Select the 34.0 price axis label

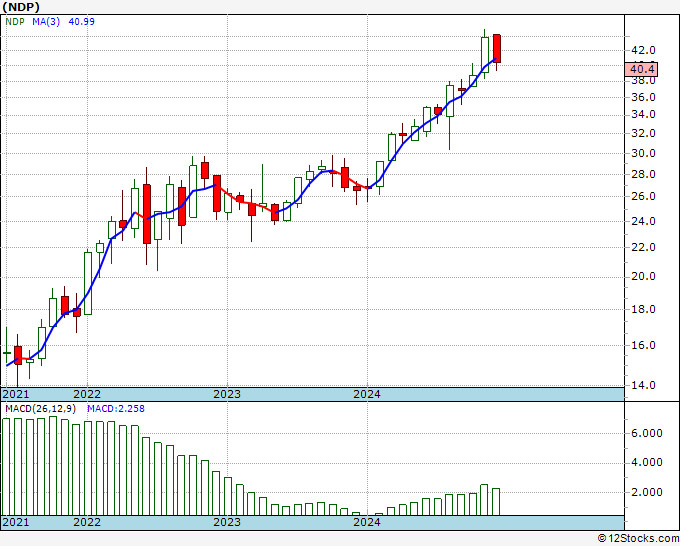(643, 115)
